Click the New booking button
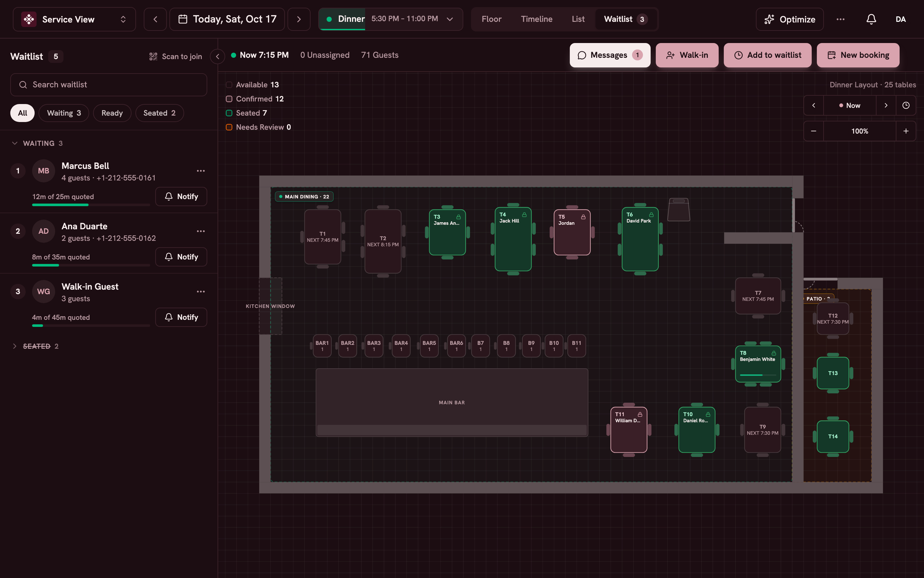Screen dimensions: 924x578 tap(858, 56)
